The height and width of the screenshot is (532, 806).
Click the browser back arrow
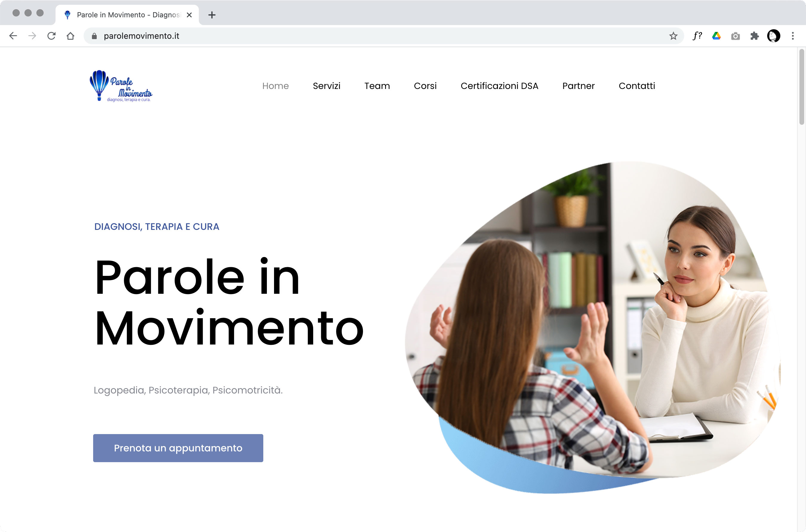pos(13,36)
